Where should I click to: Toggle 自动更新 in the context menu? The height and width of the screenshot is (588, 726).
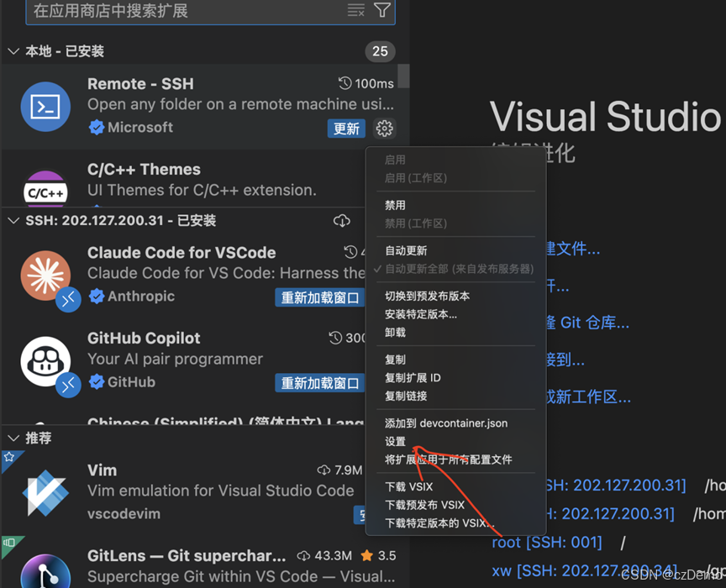click(412, 250)
